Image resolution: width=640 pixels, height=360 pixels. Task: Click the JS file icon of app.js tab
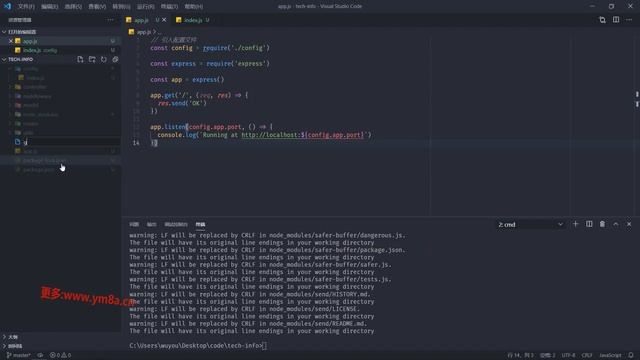click(129, 20)
